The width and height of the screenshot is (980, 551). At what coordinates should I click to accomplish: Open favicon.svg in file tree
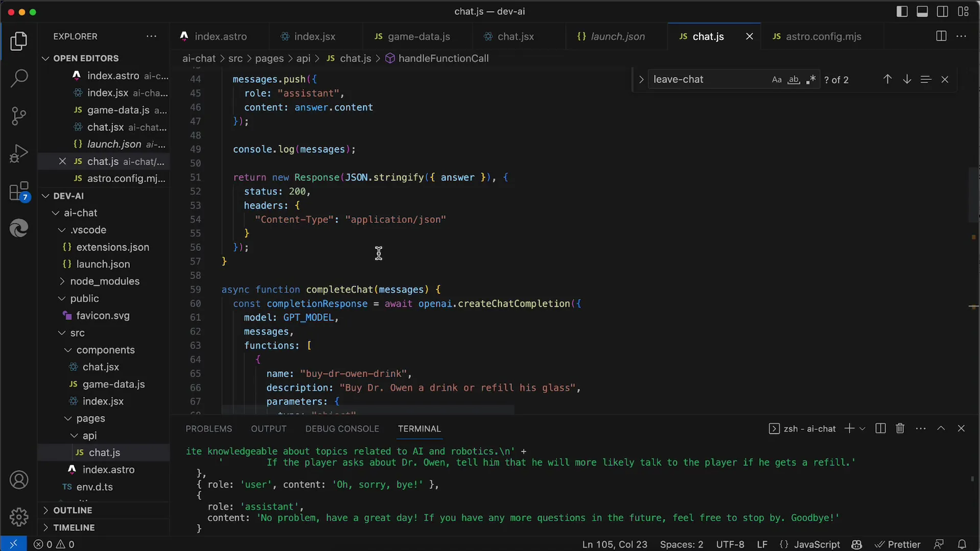coord(103,315)
